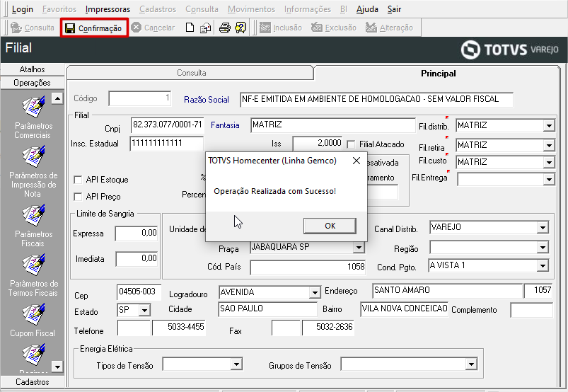Image resolution: width=568 pixels, height=392 pixels.
Task: Click the Cód. País field
Action: 308,267
